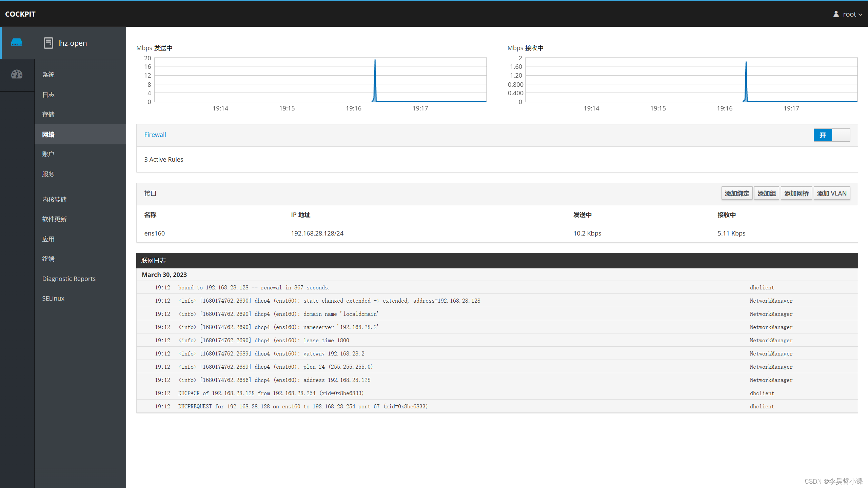
Task: Select 存储 in the sidebar
Action: (48, 115)
